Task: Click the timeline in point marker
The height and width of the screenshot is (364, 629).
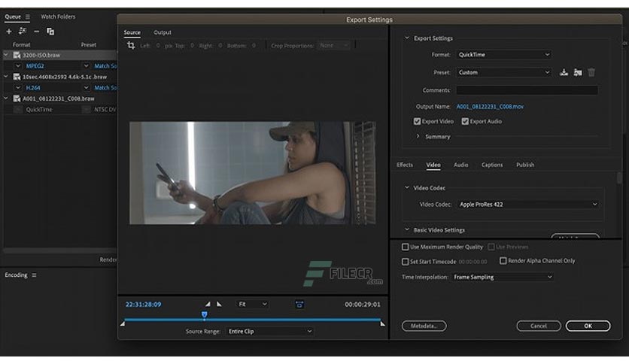Action: [123, 323]
